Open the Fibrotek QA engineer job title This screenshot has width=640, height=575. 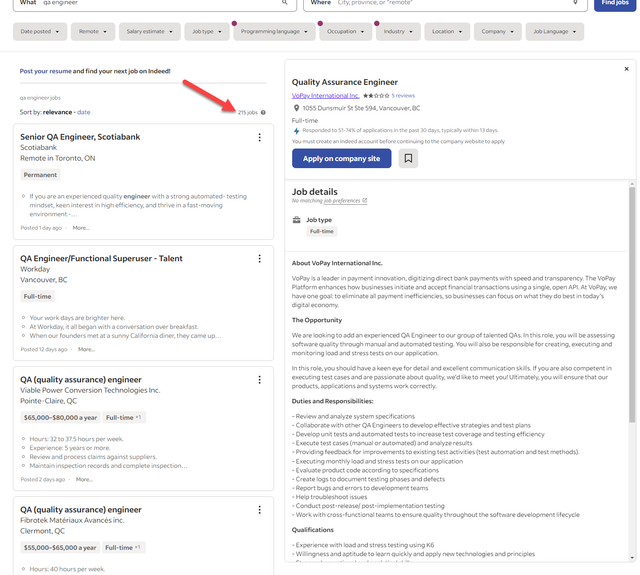[x=81, y=510]
